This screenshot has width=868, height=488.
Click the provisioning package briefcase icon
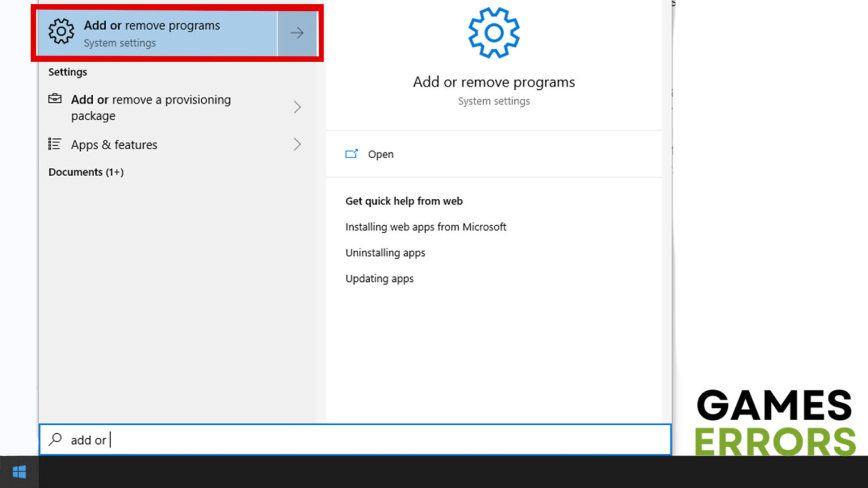[x=55, y=99]
